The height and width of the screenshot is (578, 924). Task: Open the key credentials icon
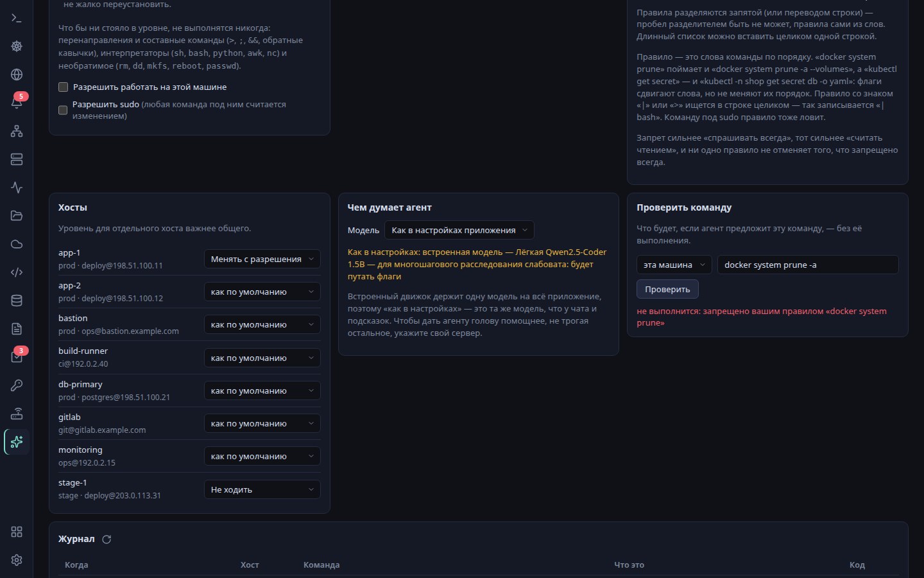pyautogui.click(x=17, y=385)
